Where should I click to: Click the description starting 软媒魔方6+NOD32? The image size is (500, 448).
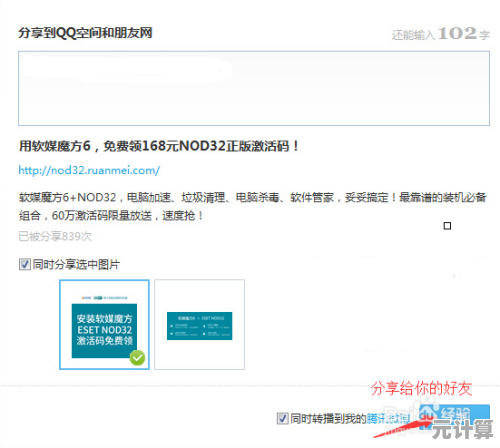(x=252, y=206)
